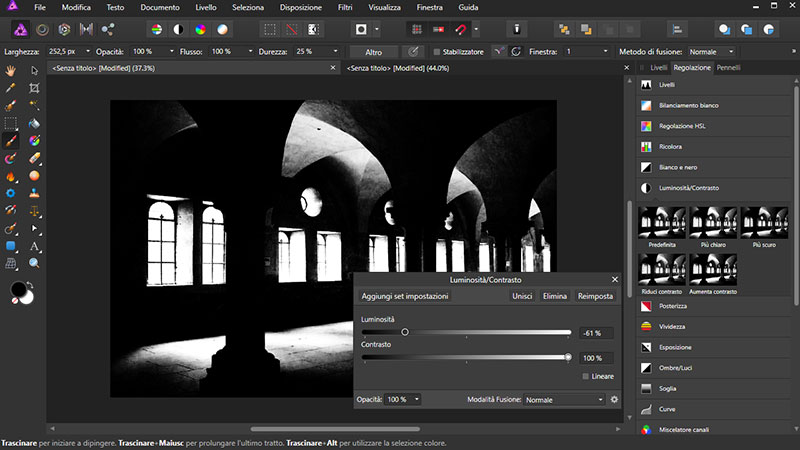800x450 pixels.
Task: Select the Zoom magnifier tool
Action: point(34,263)
